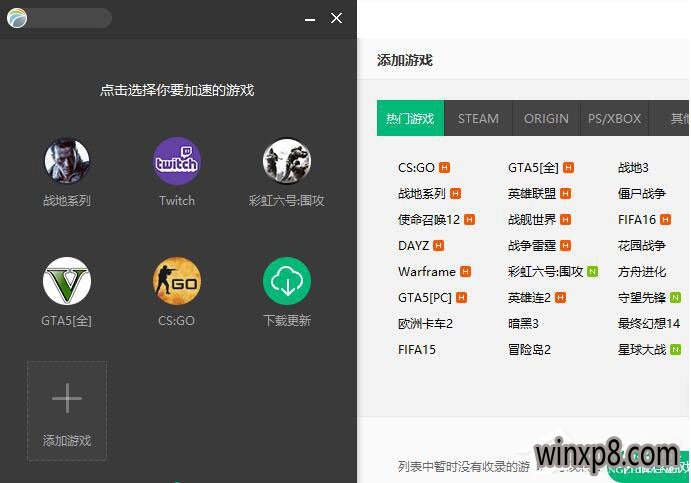Viewport: 691px width, 483px height.
Task: Select 暗黑3 in the games list
Action: click(x=523, y=323)
